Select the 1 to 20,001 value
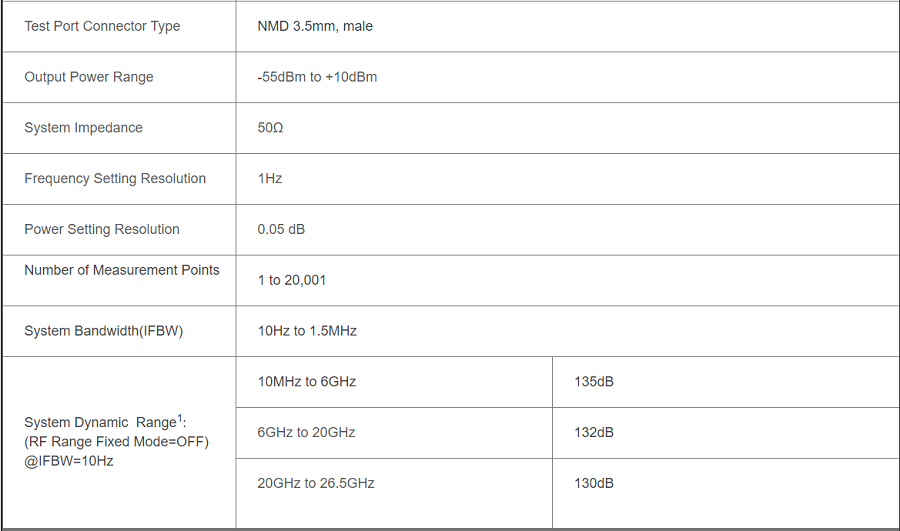The height and width of the screenshot is (531, 900). tap(292, 280)
